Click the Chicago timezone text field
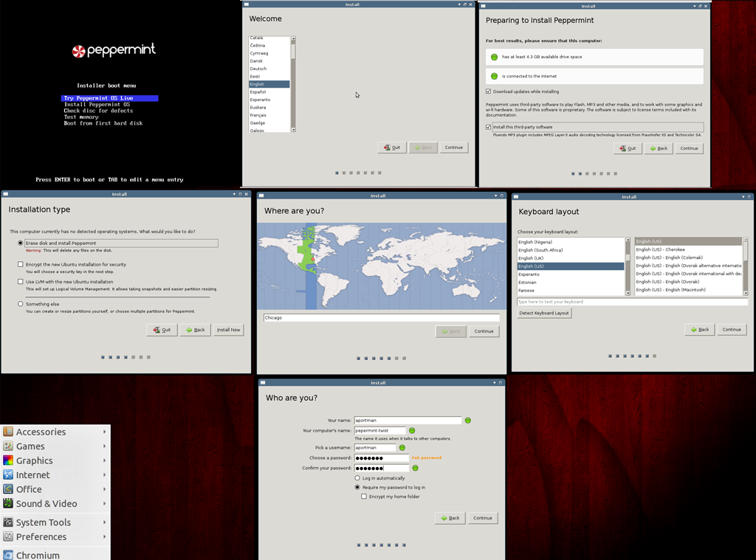 [381, 318]
